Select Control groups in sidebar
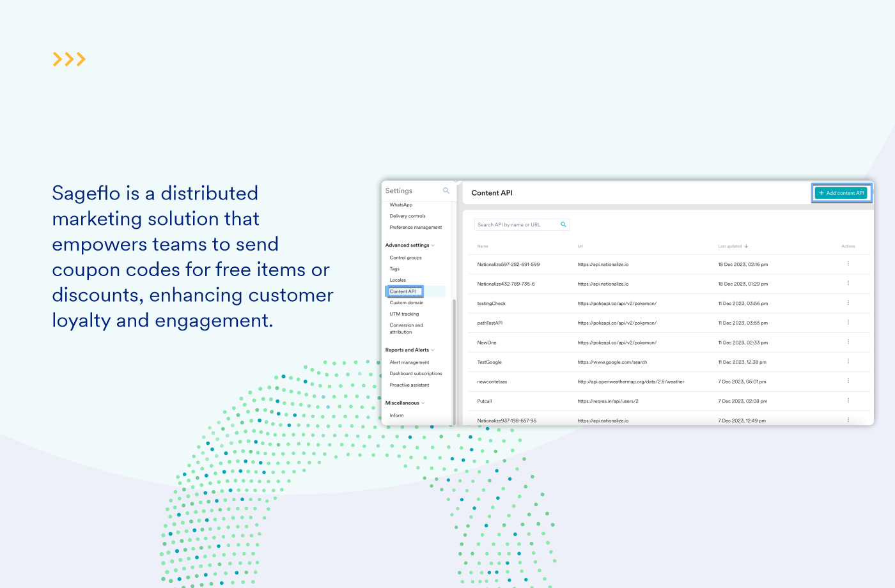Image resolution: width=895 pixels, height=588 pixels. pyautogui.click(x=405, y=258)
